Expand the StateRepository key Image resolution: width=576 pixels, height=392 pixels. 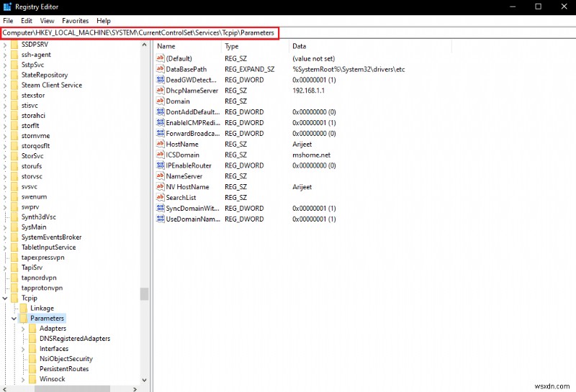(x=5, y=75)
